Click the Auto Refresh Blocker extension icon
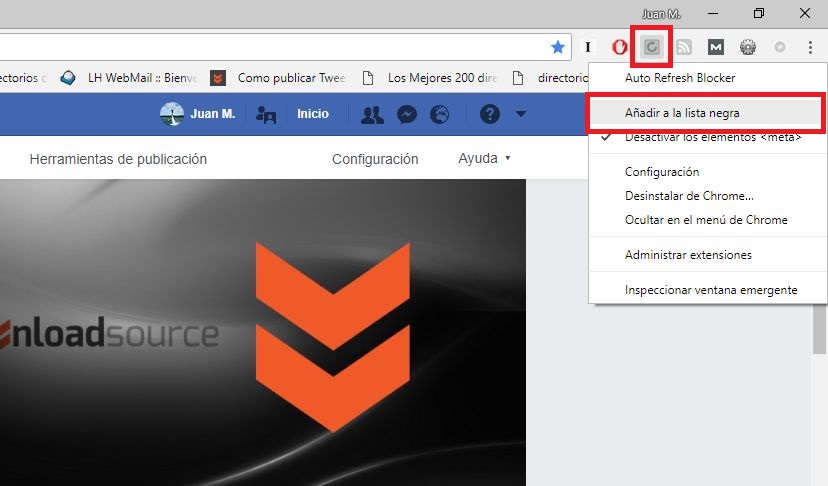The image size is (828, 486). pos(652,48)
